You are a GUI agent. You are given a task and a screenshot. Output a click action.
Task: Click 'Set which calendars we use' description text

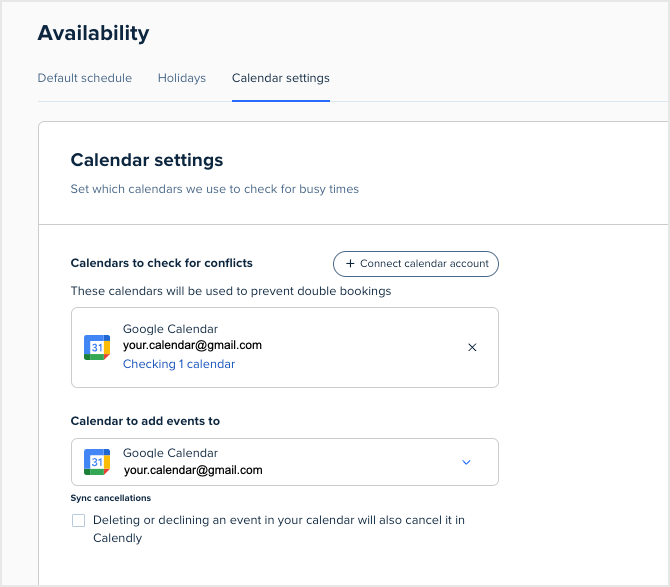coord(214,189)
